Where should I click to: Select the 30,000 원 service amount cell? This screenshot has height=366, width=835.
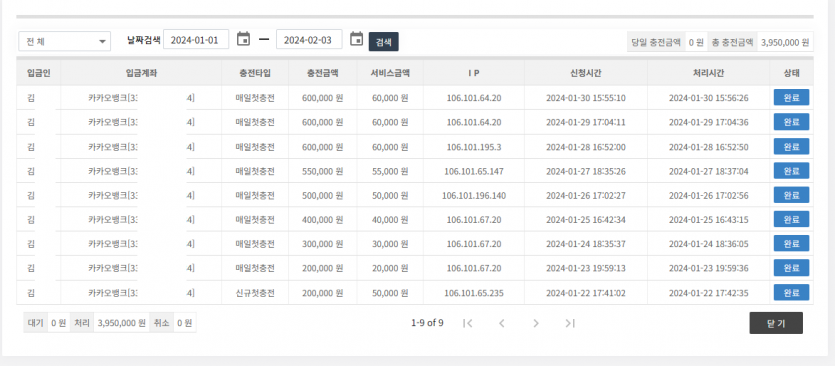point(390,244)
